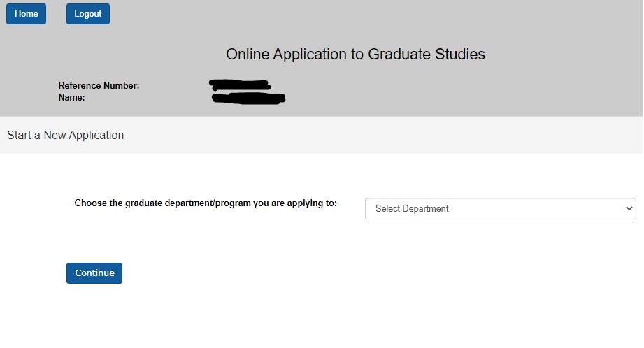This screenshot has height=348, width=644.
Task: Click the redacted reference number value
Action: point(239,85)
